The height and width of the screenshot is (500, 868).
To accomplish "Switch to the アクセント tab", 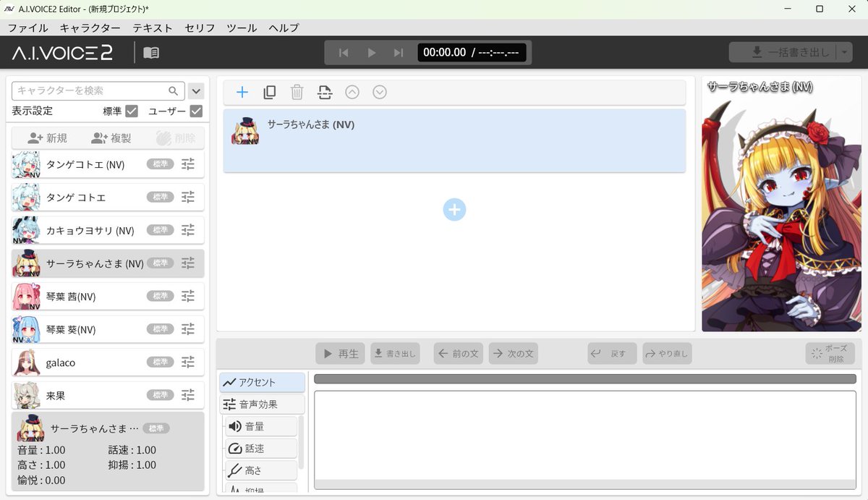I will (263, 383).
